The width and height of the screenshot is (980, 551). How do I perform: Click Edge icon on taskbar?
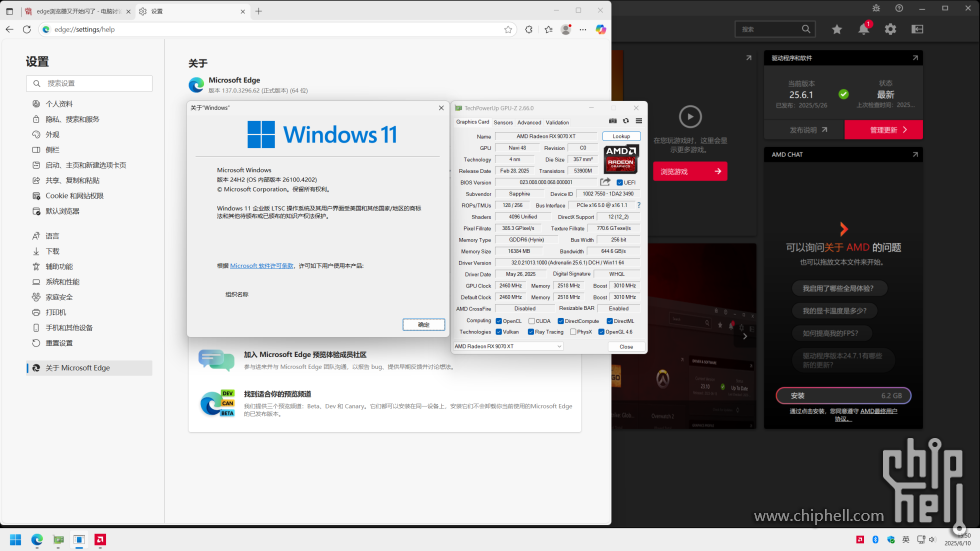coord(37,540)
